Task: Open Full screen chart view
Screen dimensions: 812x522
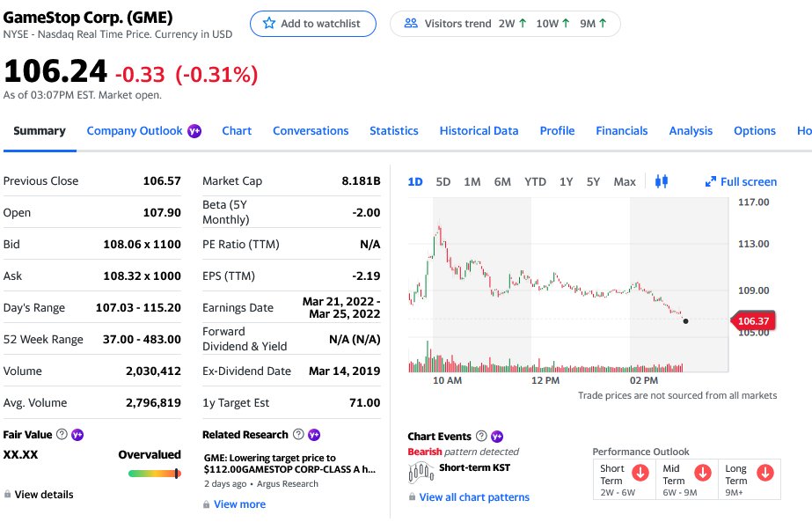Action: [x=741, y=182]
